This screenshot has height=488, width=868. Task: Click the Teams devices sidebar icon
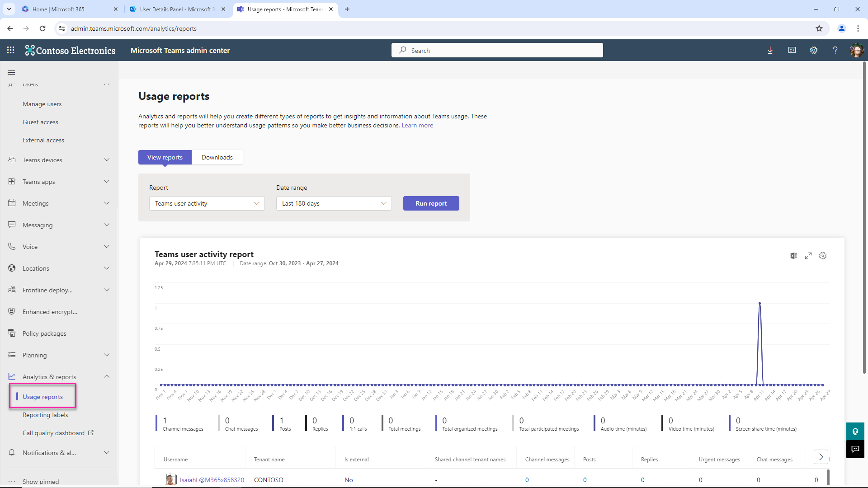coord(12,160)
